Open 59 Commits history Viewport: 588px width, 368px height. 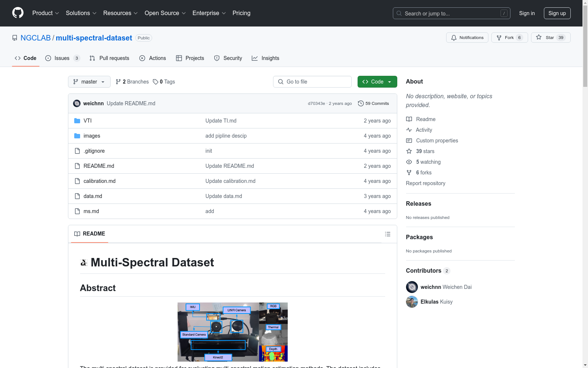pos(373,103)
